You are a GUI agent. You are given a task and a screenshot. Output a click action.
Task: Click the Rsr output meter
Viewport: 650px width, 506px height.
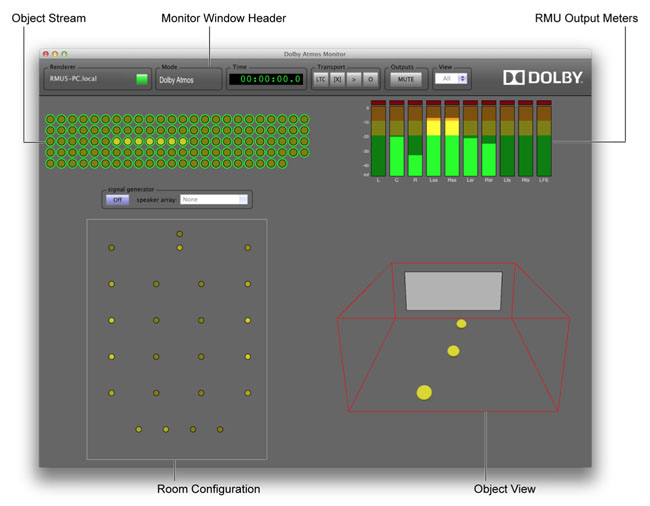pyautogui.click(x=489, y=141)
